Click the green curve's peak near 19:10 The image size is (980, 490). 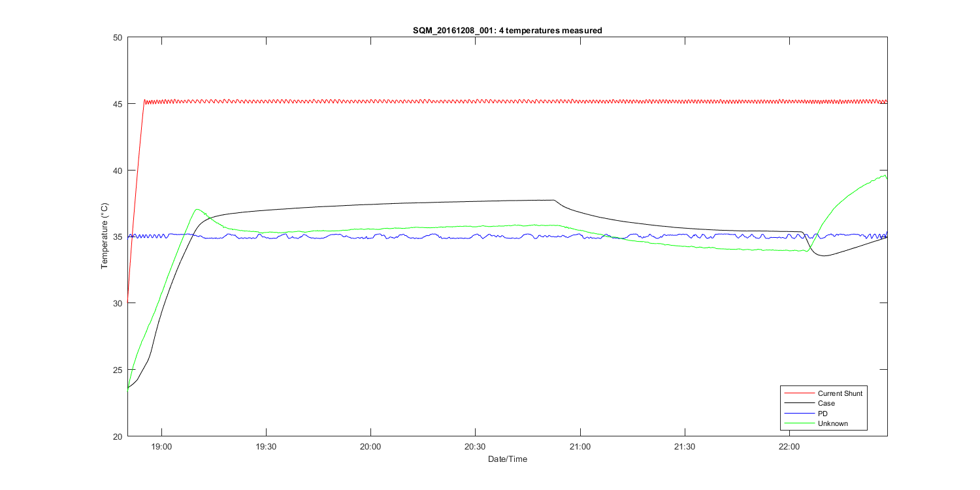point(197,210)
